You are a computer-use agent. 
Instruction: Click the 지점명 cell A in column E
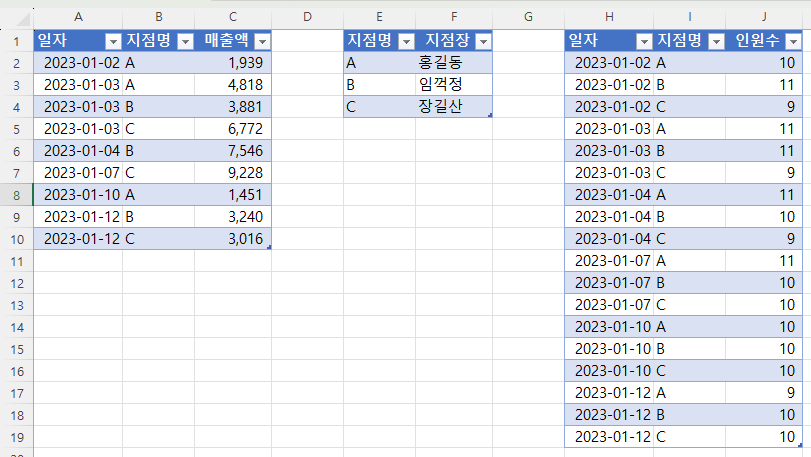[x=380, y=63]
